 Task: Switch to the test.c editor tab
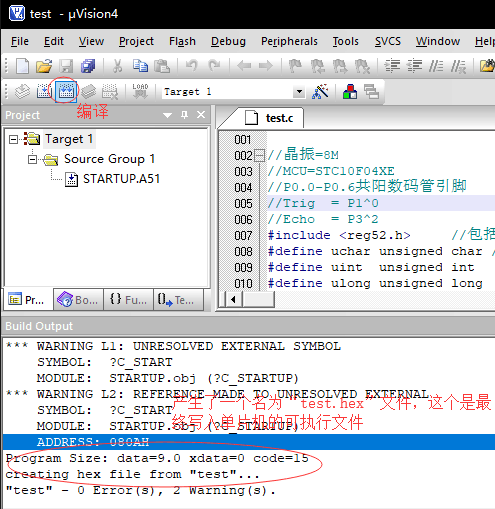(269, 118)
